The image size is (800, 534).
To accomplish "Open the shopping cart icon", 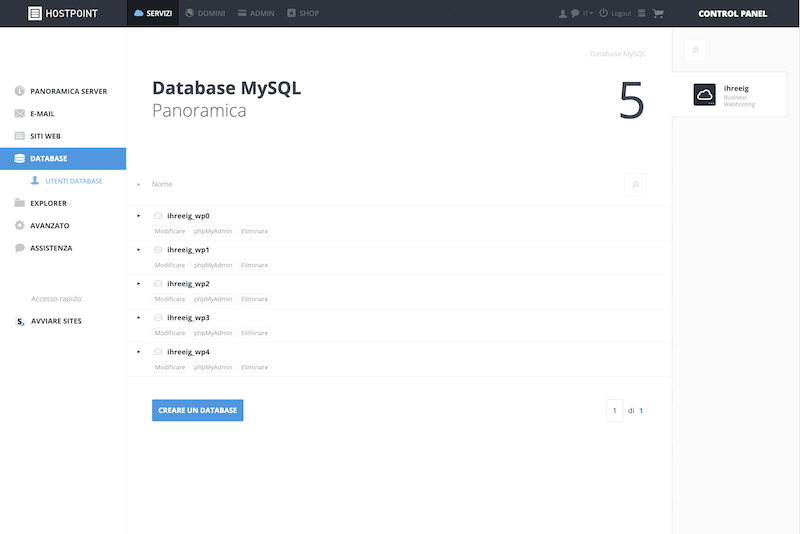I will coord(658,14).
